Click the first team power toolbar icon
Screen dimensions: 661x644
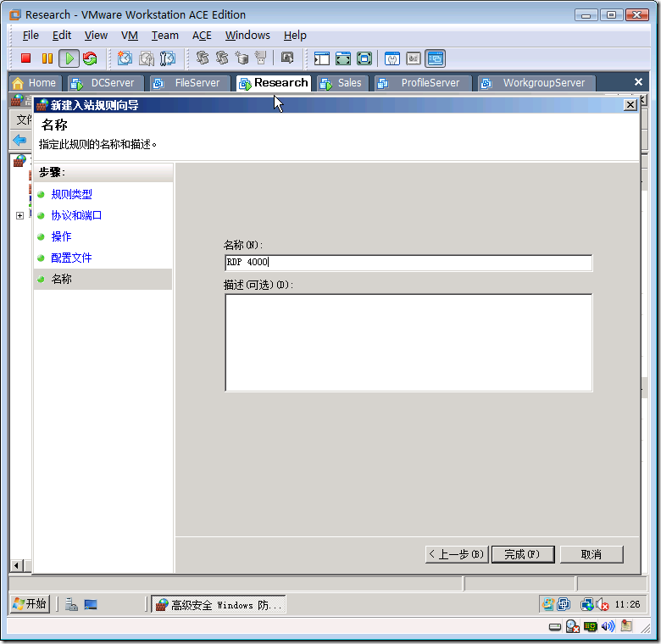pos(203,58)
